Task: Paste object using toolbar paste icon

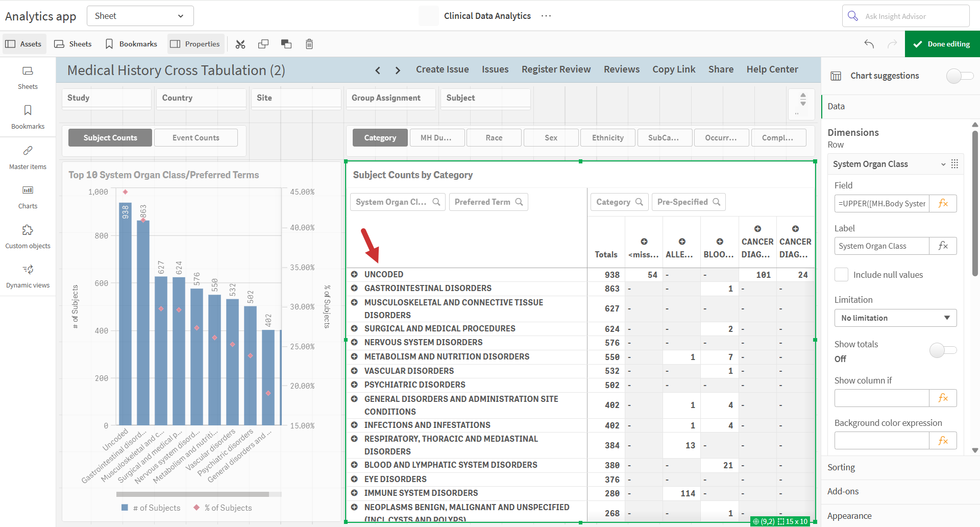Action: pos(286,44)
